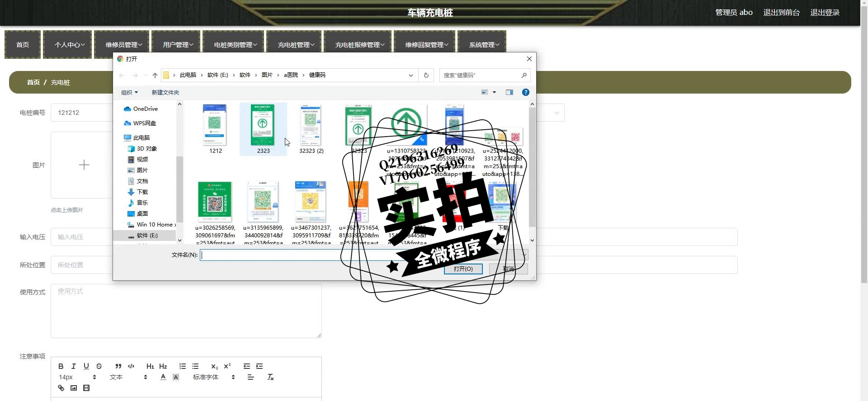Toggle underline formatting in editor
This screenshot has width=868, height=401.
pos(86,366)
